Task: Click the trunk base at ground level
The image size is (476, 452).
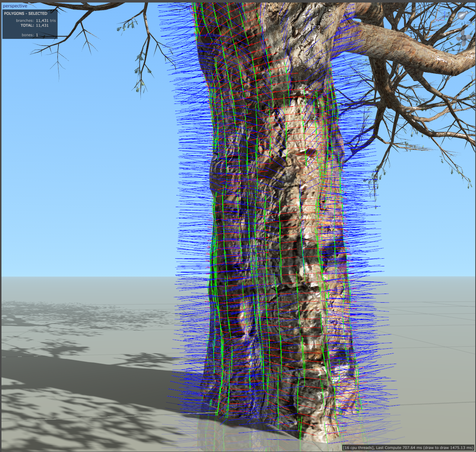Action: (x=276, y=418)
